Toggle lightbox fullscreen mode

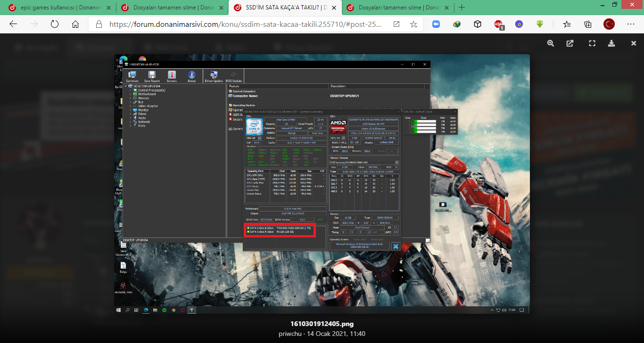coord(592,43)
